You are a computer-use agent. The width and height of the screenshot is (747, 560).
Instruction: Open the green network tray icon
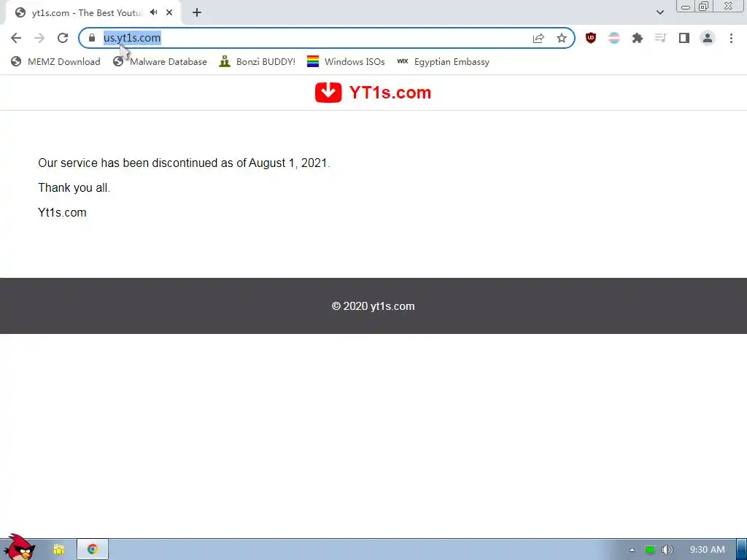pyautogui.click(x=650, y=550)
